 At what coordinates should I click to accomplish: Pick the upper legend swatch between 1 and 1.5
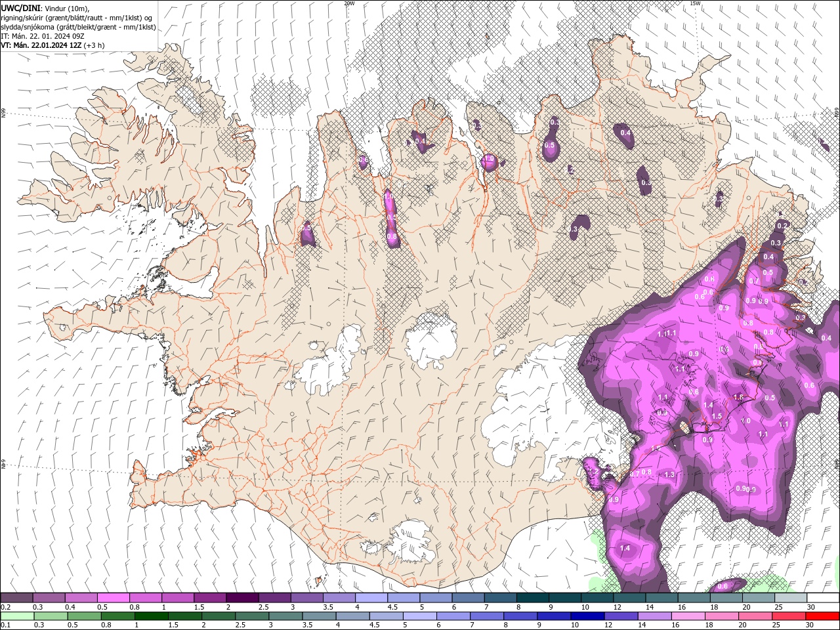click(x=178, y=598)
